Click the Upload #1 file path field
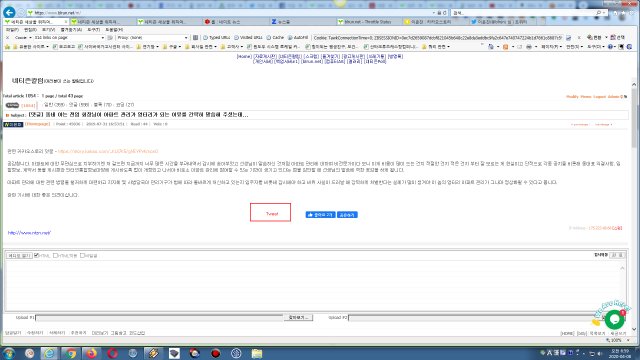The image size is (640, 360). (159, 318)
